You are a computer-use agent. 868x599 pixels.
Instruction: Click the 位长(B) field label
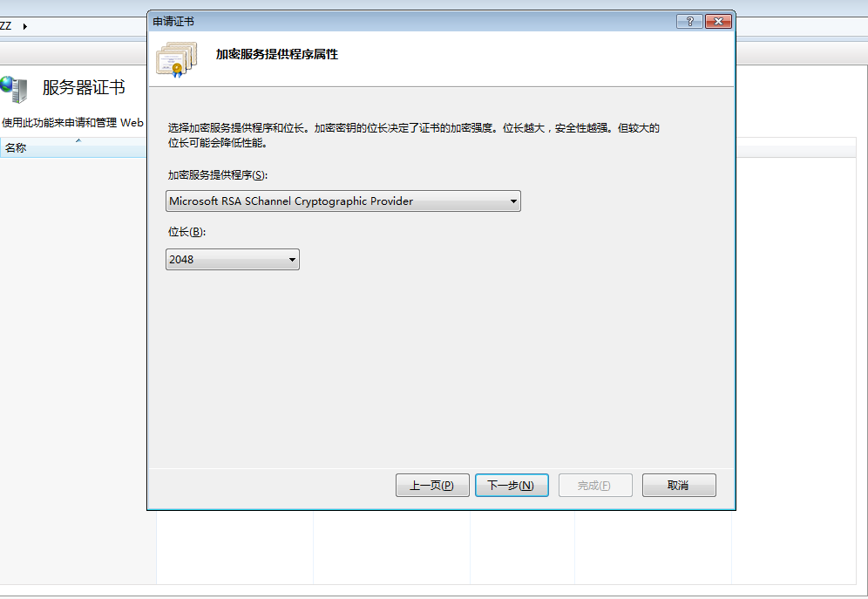[186, 232]
